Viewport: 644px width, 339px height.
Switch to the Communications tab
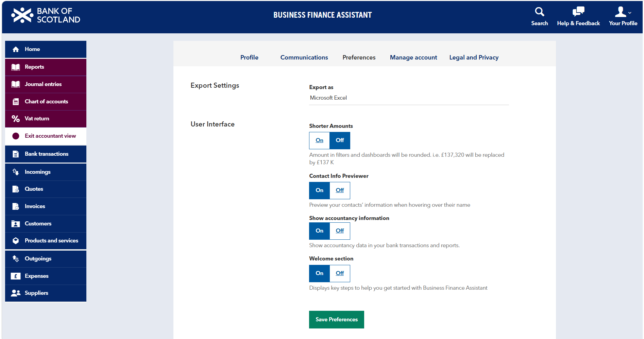pos(304,57)
